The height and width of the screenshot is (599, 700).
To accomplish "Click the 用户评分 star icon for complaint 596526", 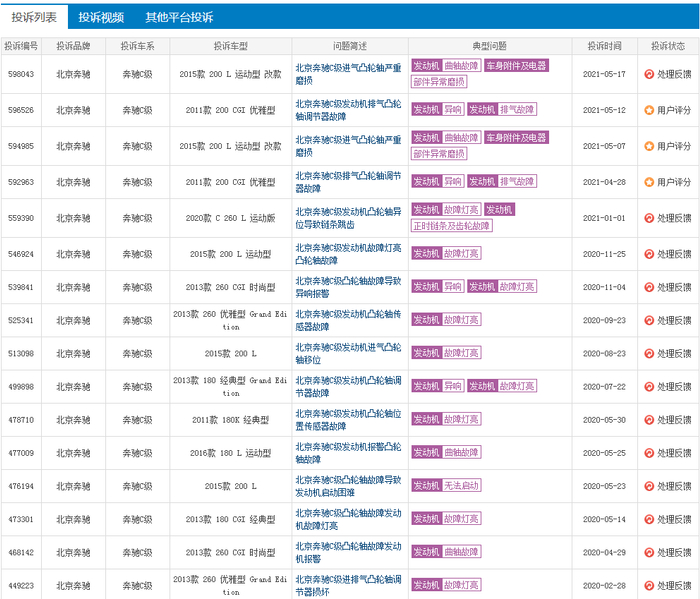I will (649, 110).
